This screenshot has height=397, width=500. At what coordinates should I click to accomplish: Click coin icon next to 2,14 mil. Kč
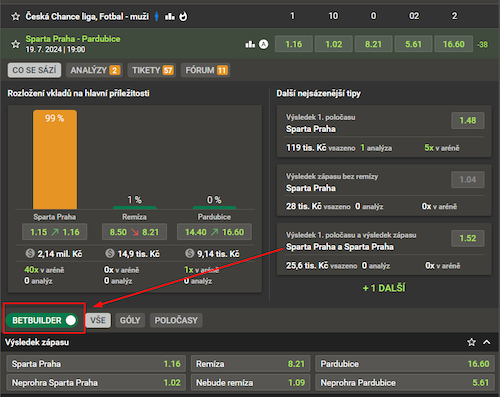[x=30, y=253]
